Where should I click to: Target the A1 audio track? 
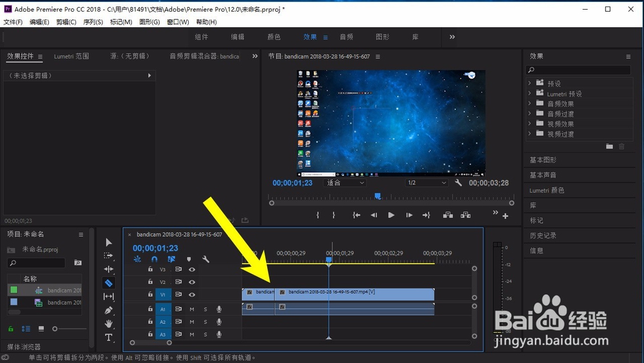[163, 309]
